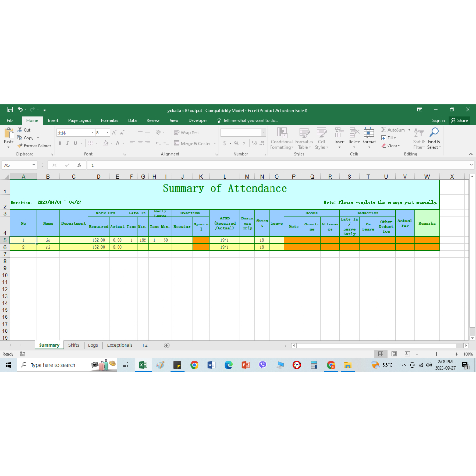Screen dimensions: 476x476
Task: Click the Cut scissors icon
Action: click(x=20, y=130)
